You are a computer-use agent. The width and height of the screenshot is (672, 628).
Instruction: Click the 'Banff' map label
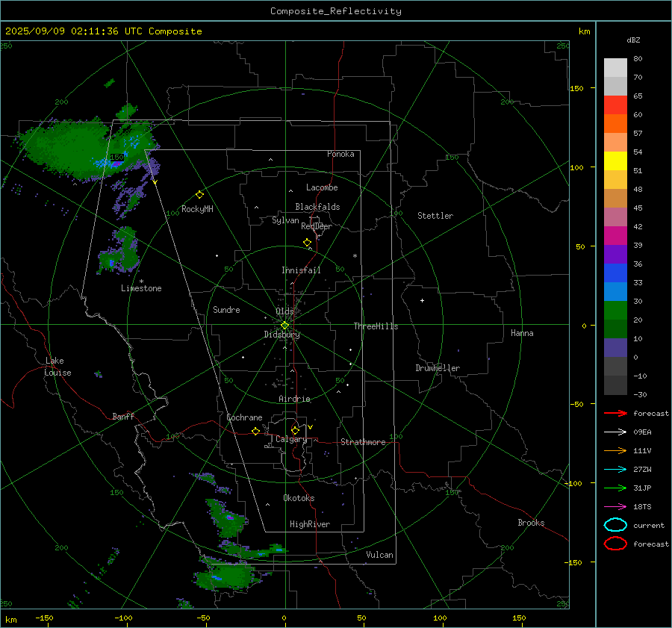123,416
